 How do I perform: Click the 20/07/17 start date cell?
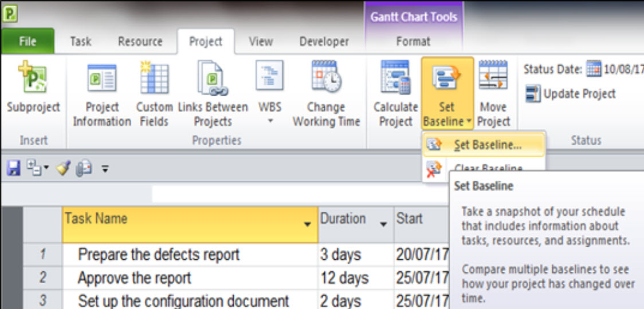coord(422,255)
